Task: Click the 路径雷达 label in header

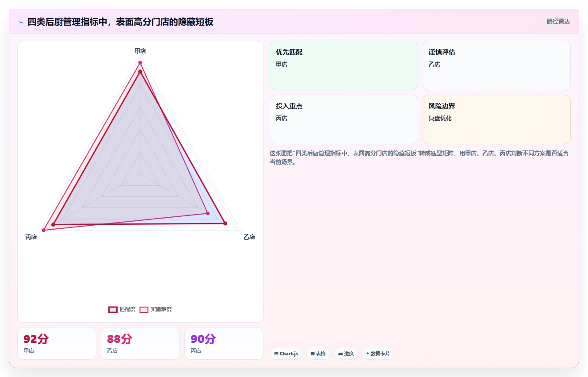Action: pos(558,21)
